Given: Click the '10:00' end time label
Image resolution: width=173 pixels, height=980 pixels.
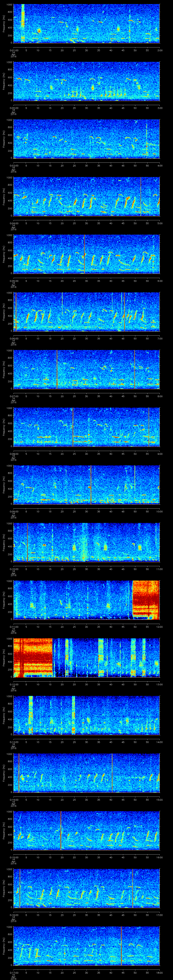Looking at the screenshot, I should pyautogui.click(x=159, y=511).
